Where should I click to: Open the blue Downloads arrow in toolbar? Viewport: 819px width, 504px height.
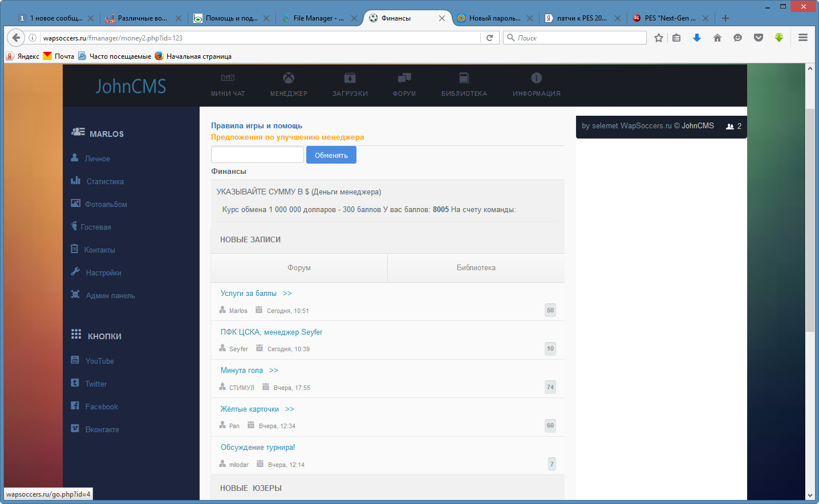(x=697, y=38)
